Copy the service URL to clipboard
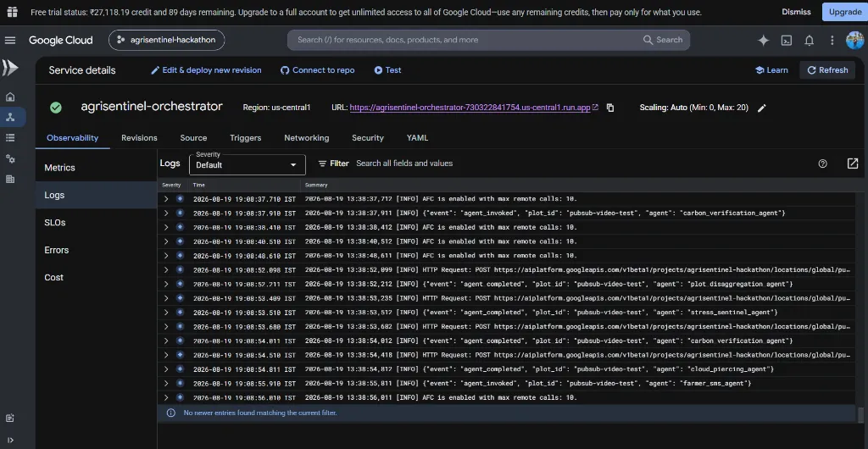 pos(610,108)
